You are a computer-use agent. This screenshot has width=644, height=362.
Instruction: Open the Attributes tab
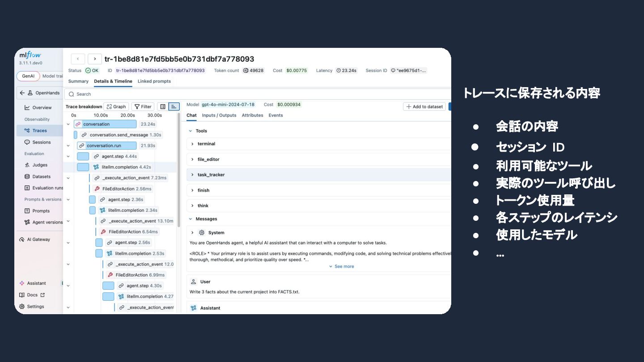[x=253, y=115]
